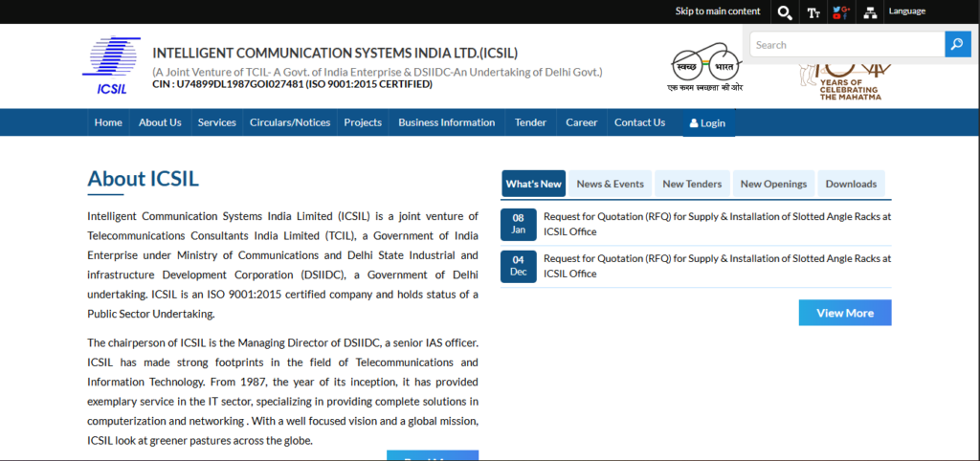
Task: Open the 08 Jan RFQ notice link
Action: (x=717, y=224)
